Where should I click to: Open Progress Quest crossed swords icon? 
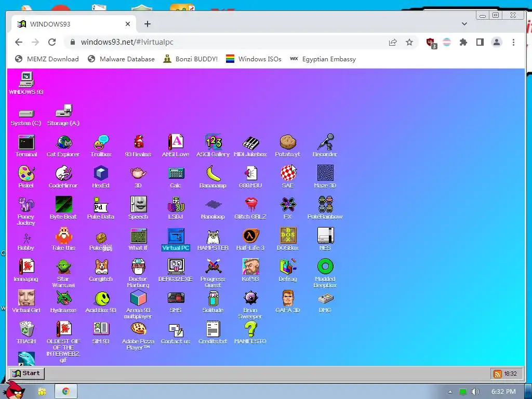tap(212, 273)
